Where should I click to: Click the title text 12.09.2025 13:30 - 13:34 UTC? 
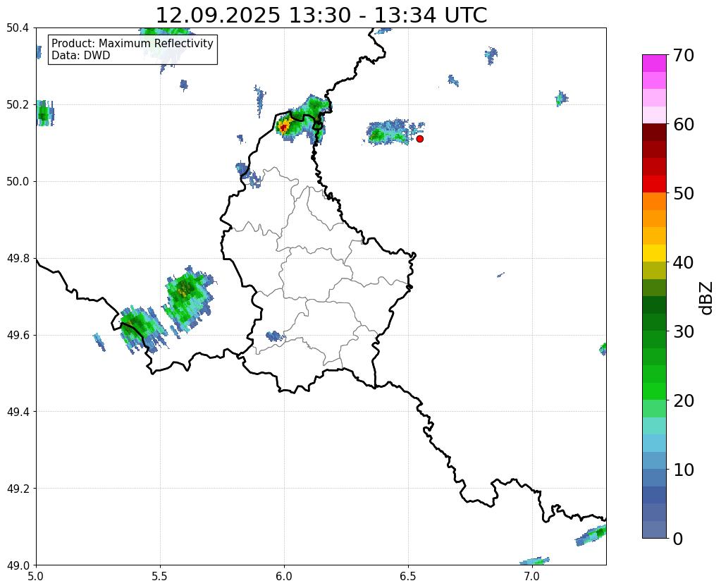321,16
